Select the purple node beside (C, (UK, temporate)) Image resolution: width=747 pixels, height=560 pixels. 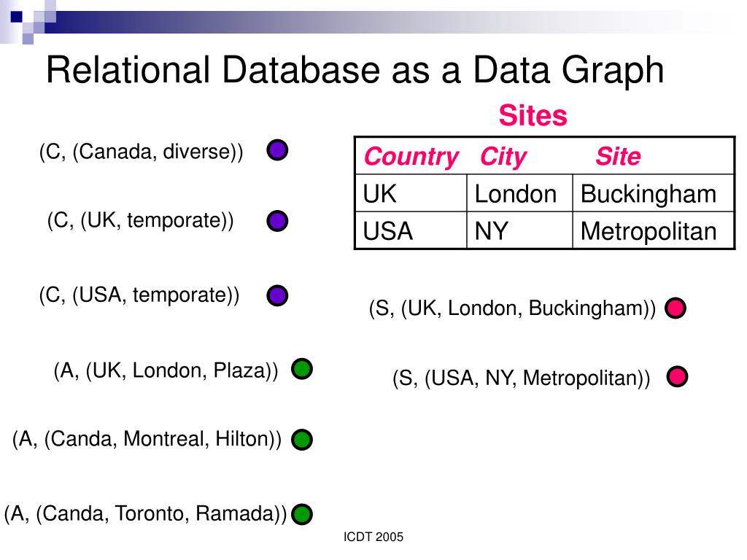pyautogui.click(x=277, y=221)
